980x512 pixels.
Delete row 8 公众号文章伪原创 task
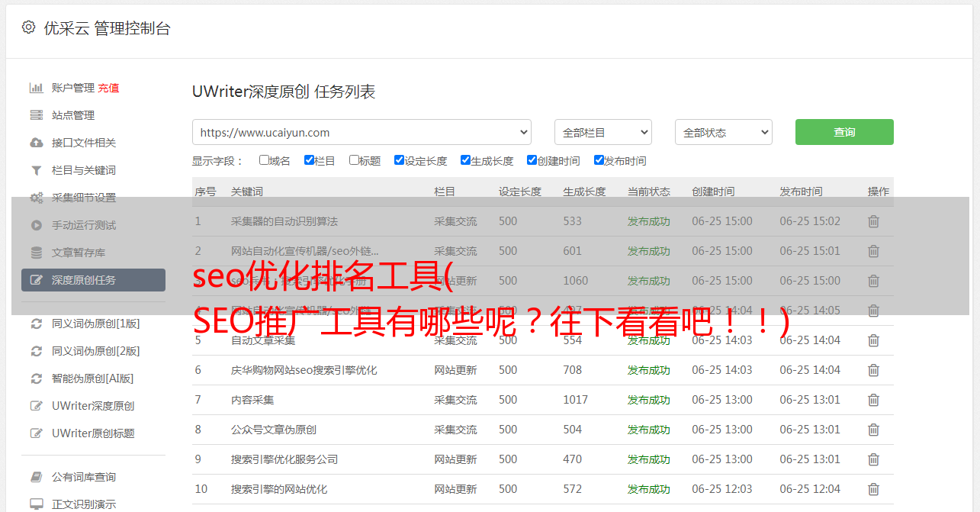pos(874,430)
